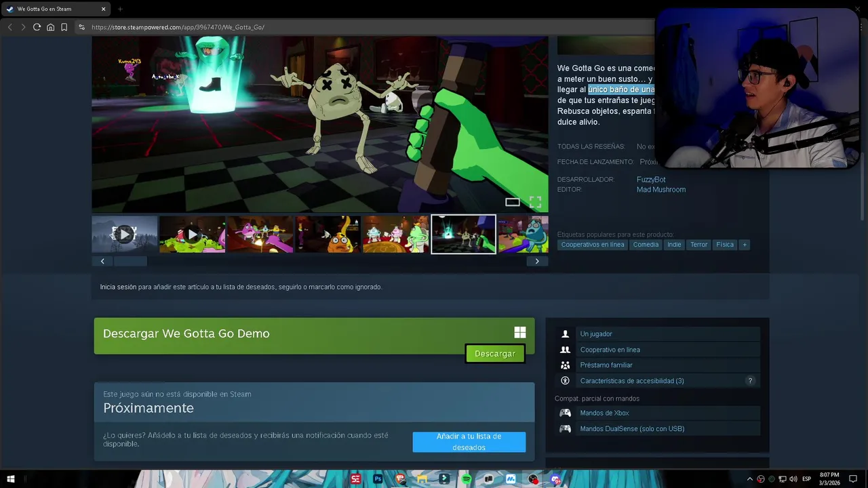The image size is (868, 488).
Task: Open the Indie tag
Action: pyautogui.click(x=674, y=245)
